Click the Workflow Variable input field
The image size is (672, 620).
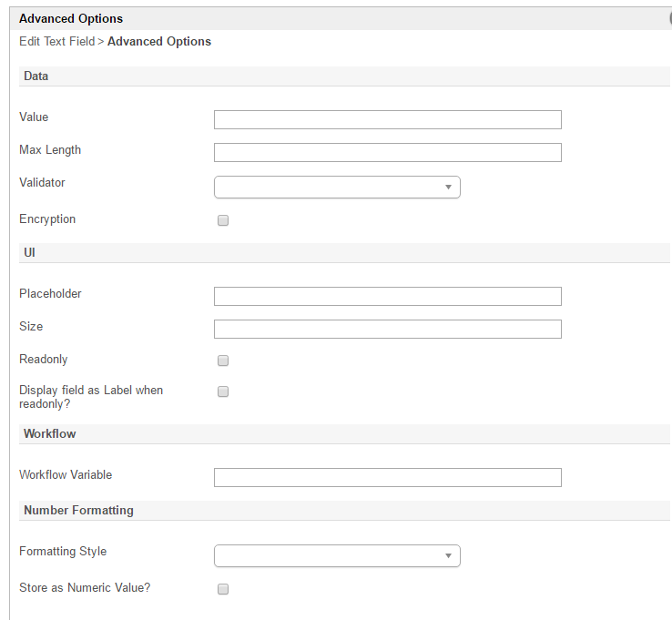click(x=387, y=477)
